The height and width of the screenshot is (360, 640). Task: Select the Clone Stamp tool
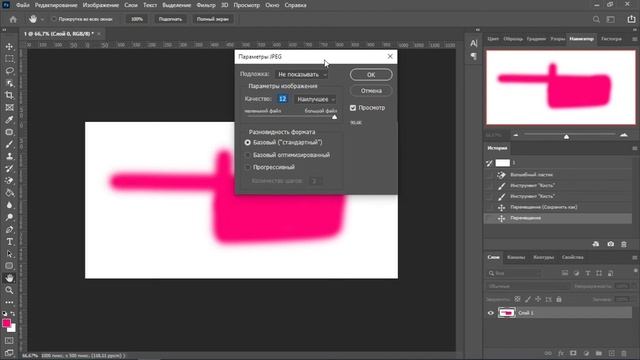(x=9, y=156)
